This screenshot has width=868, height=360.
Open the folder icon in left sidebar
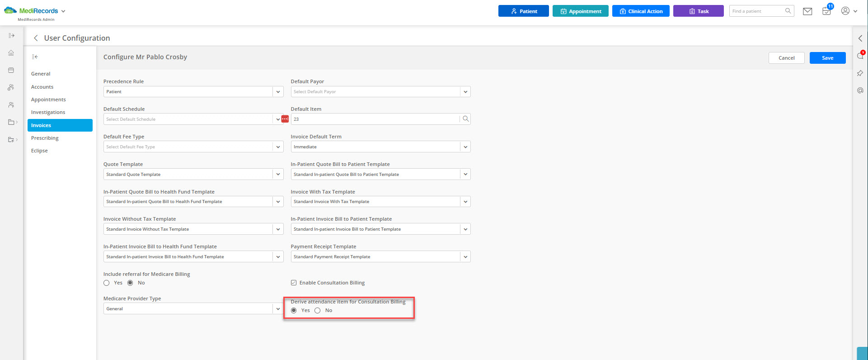[x=13, y=122]
